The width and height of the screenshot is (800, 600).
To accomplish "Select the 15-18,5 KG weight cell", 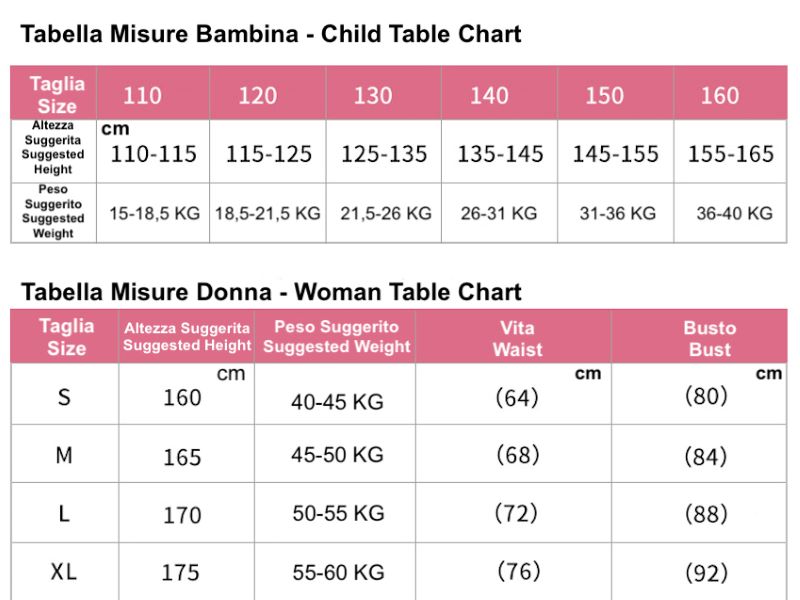I will (155, 213).
